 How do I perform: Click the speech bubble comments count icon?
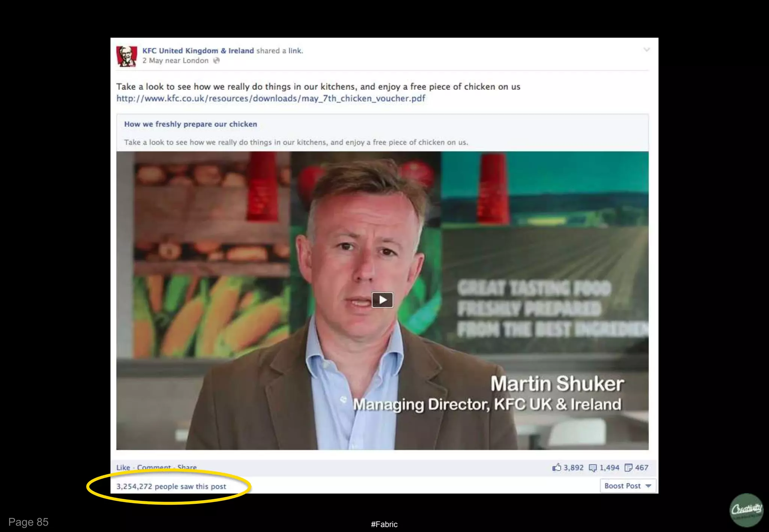593,467
